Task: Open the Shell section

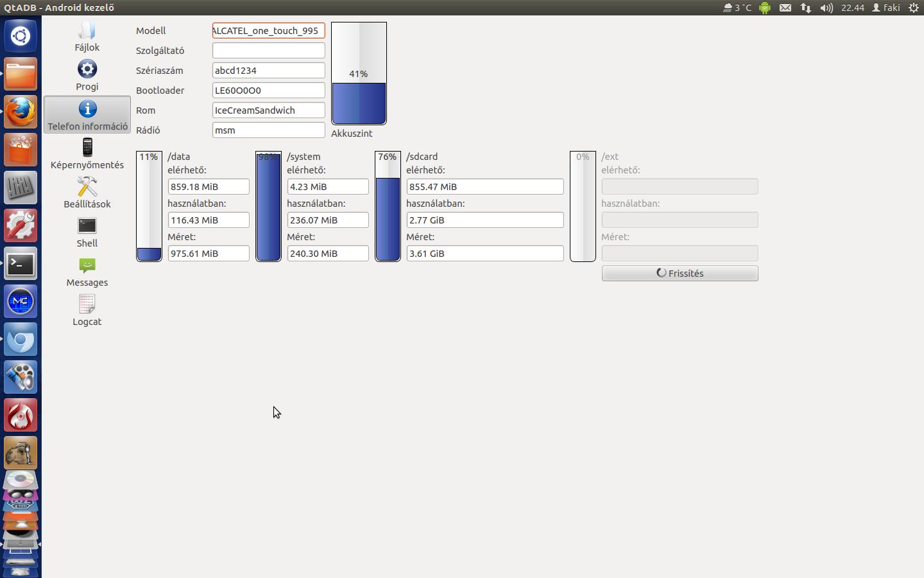Action: point(87,232)
